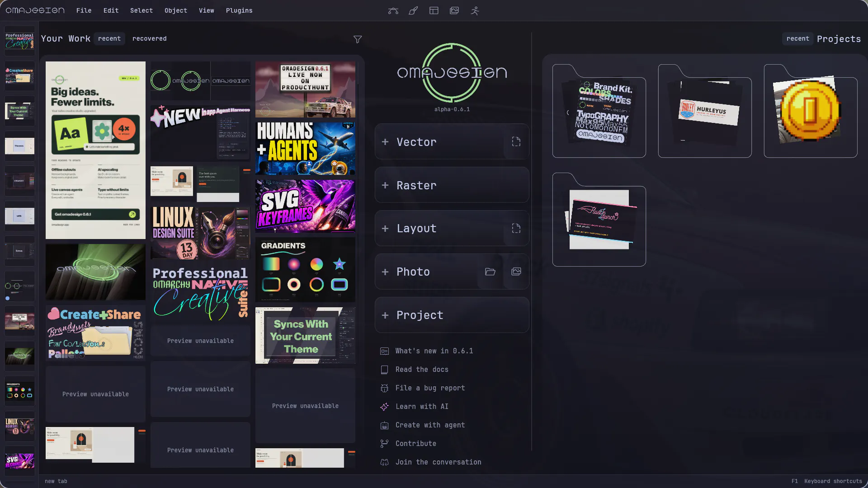
Task: Open the Select menu
Action: point(142,10)
